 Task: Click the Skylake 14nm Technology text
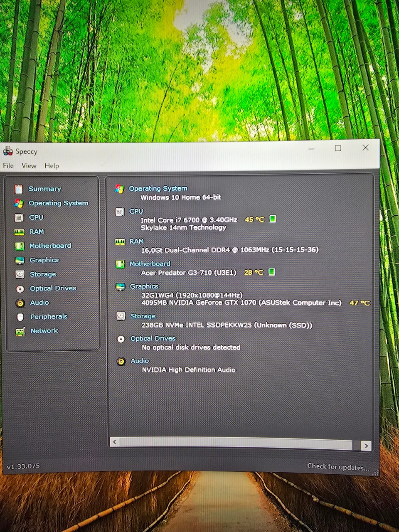(x=183, y=228)
